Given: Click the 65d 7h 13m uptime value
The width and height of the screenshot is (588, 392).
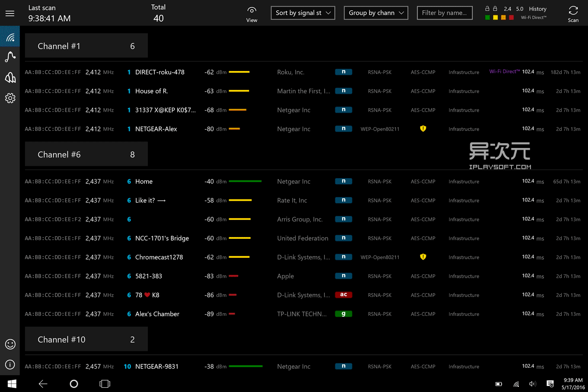Looking at the screenshot, I should tap(567, 182).
